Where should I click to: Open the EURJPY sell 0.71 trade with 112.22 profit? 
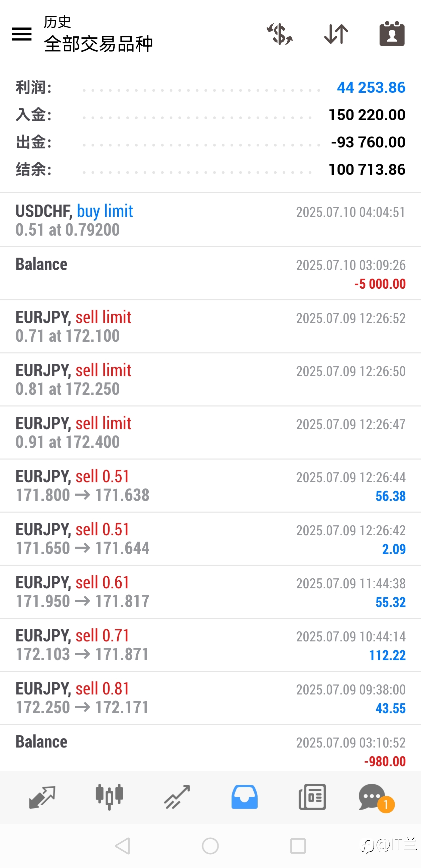[x=210, y=645]
